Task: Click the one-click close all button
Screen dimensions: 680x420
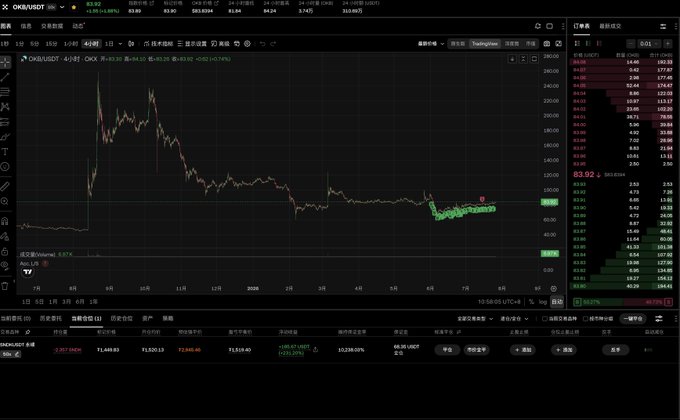Action: (x=633, y=318)
